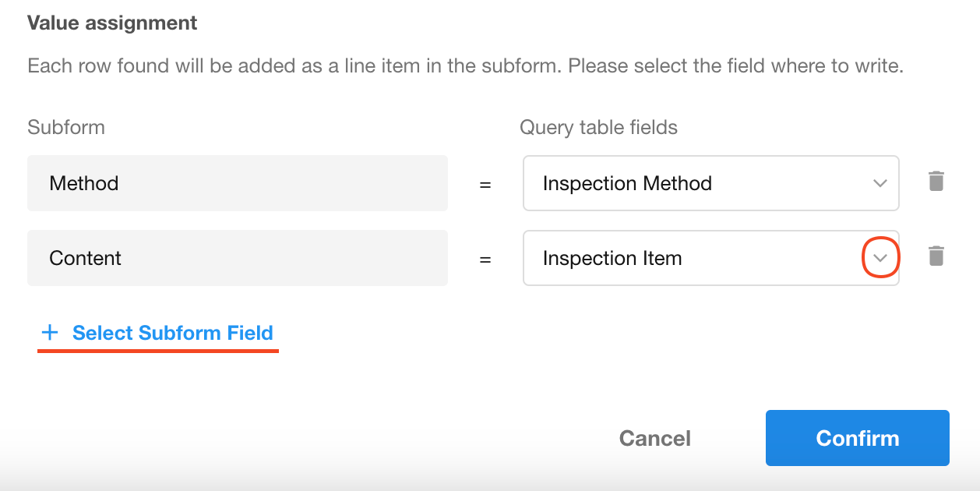Click the Method subform field box

pos(237,183)
